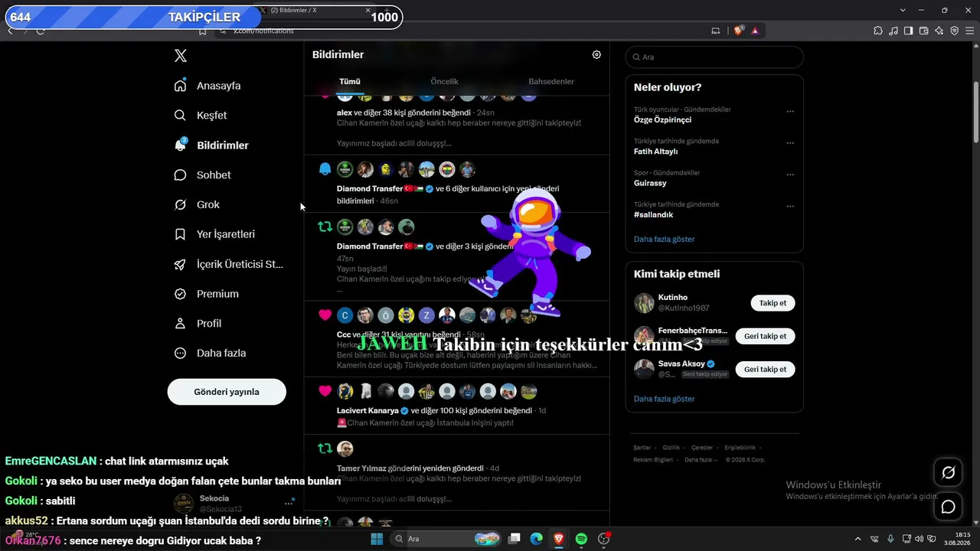Open the tab search dropdown arrow
The height and width of the screenshot is (551, 980).
coord(903,10)
